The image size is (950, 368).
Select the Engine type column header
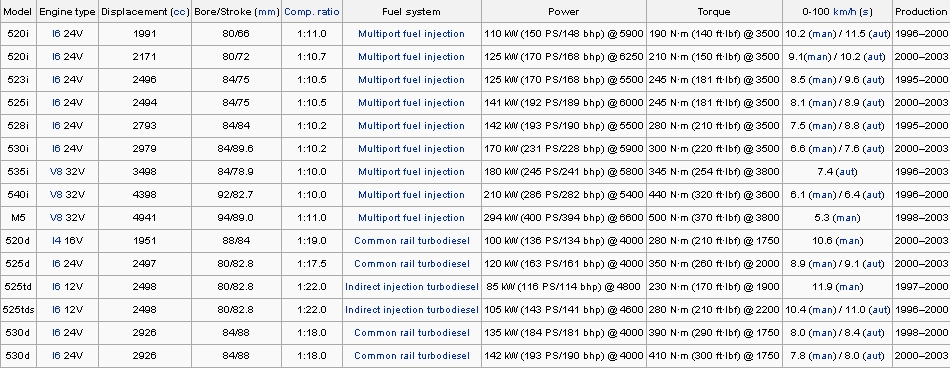67,12
